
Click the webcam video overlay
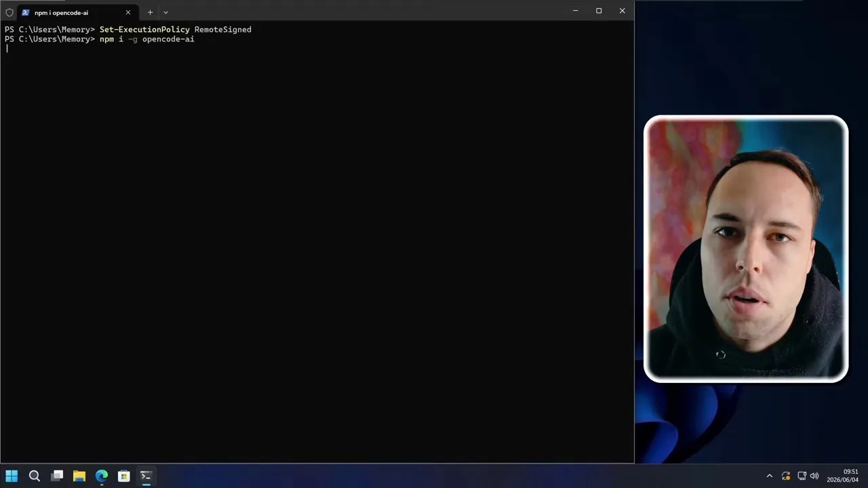pos(746,249)
